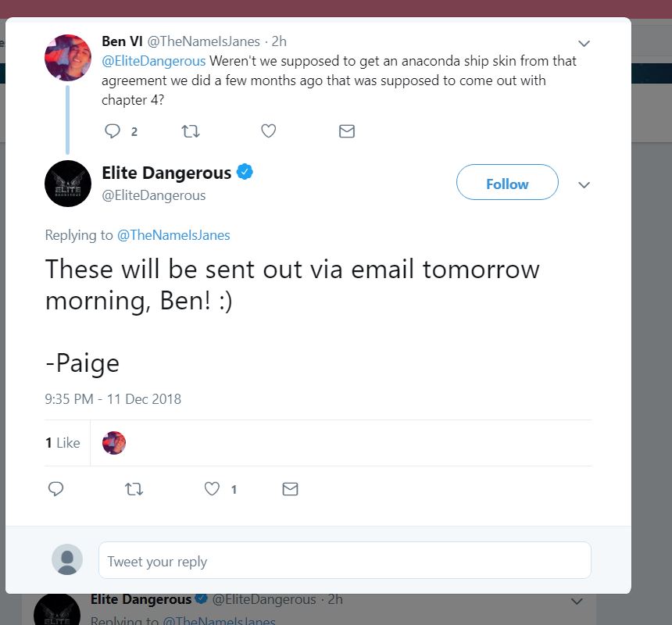Viewport: 672px width, 625px height.
Task: Open Elite Dangerous profile avatar
Action: (68, 184)
